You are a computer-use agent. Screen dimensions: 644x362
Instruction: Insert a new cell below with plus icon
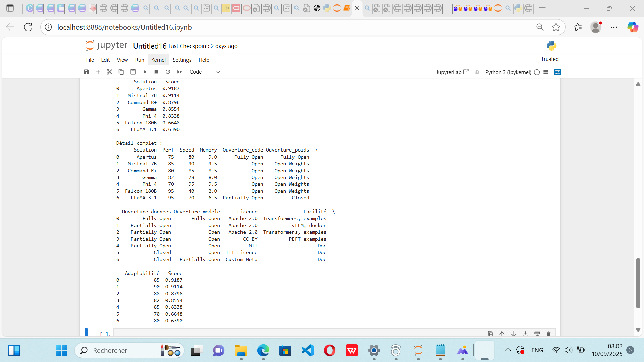pos(98,72)
